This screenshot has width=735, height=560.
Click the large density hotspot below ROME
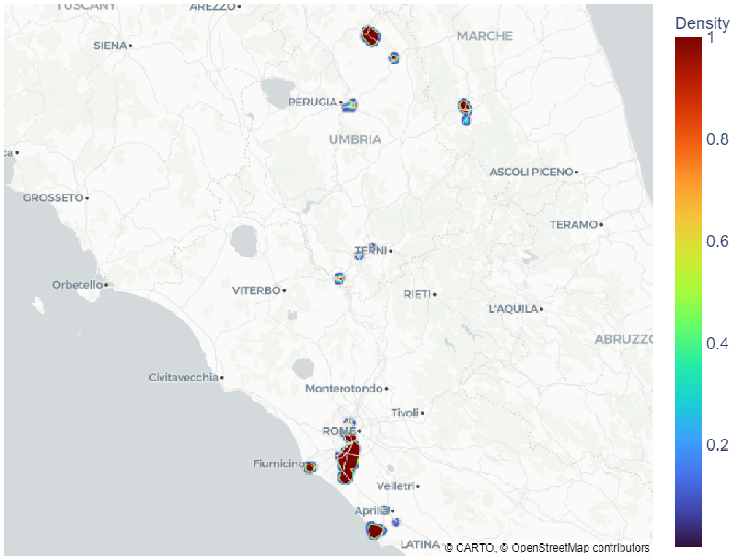[x=348, y=460]
